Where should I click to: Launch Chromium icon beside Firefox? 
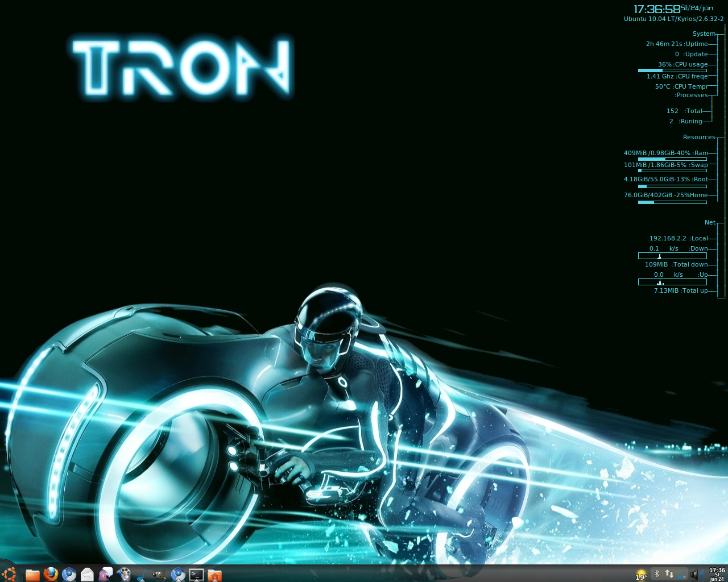tap(69, 575)
